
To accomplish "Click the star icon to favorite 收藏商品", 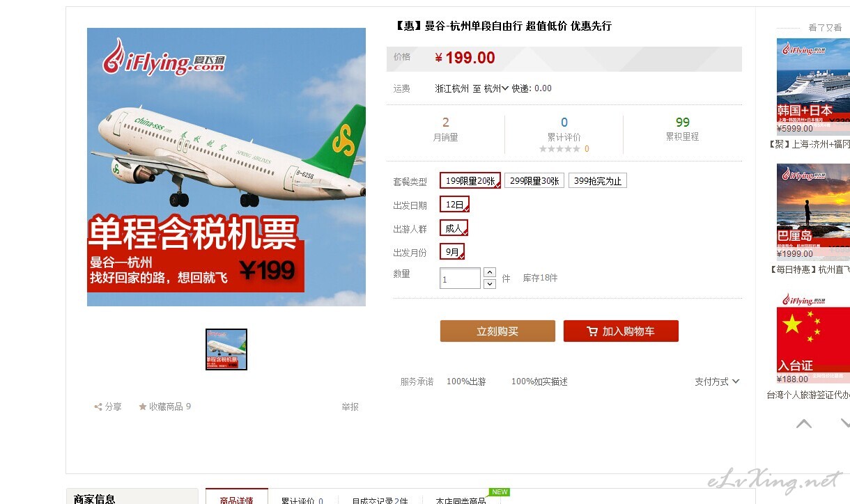I will pos(143,407).
